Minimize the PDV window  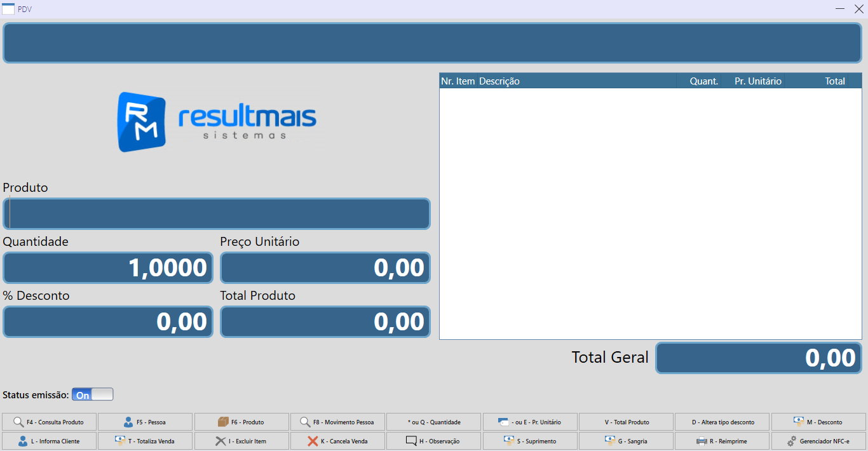840,9
